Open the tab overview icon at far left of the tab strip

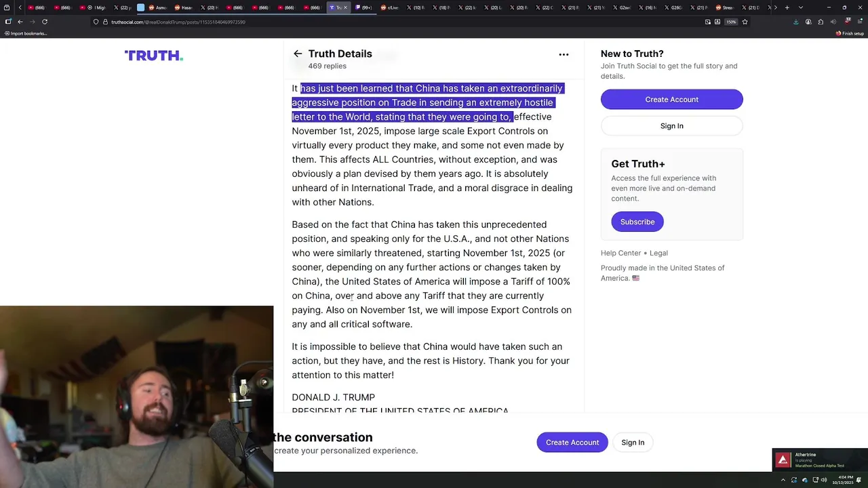click(5, 7)
